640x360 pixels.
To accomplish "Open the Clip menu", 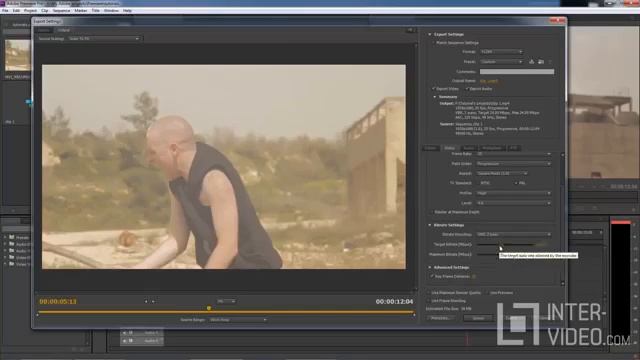I will pyautogui.click(x=44, y=11).
